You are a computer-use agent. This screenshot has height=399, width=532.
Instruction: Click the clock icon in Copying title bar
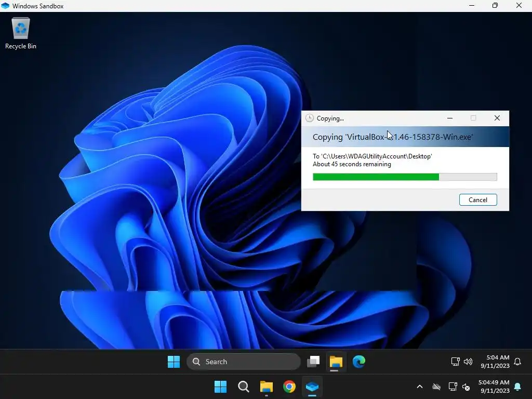click(310, 118)
